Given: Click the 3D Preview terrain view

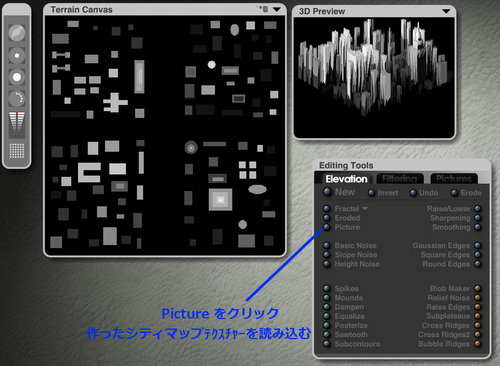Looking at the screenshot, I should coord(374,77).
